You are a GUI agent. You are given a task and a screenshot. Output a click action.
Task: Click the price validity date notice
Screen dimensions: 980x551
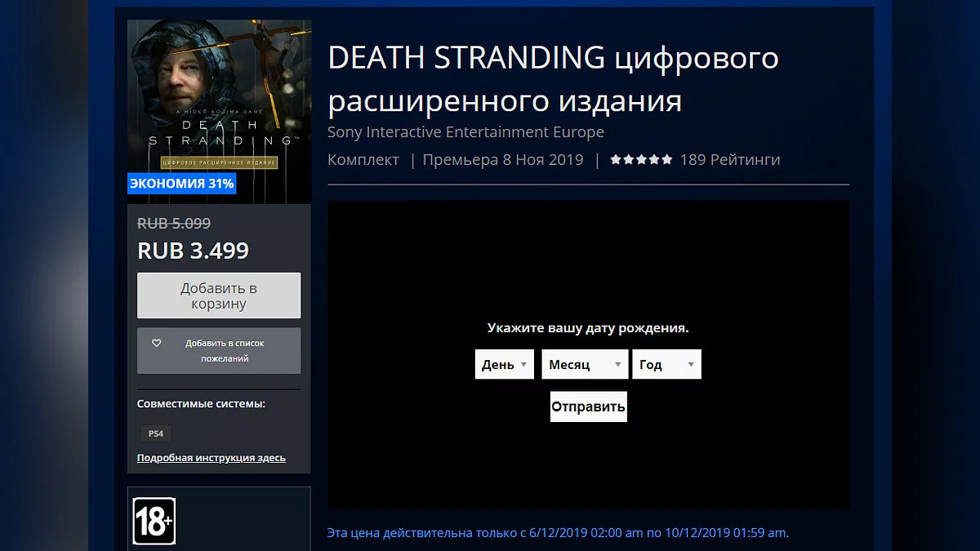[x=558, y=533]
